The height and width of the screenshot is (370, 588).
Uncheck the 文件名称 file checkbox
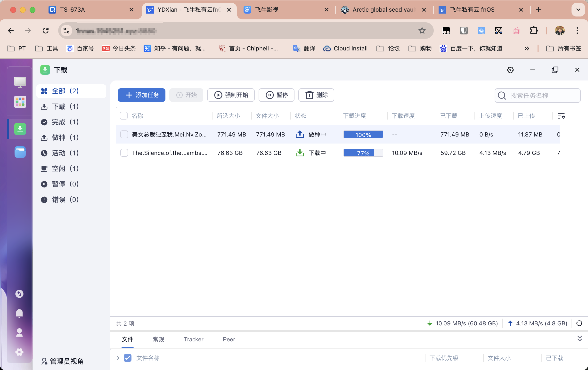click(x=127, y=358)
